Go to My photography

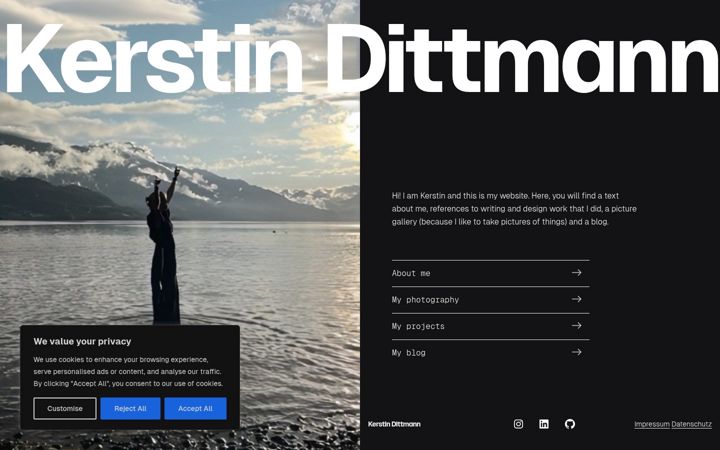point(490,300)
